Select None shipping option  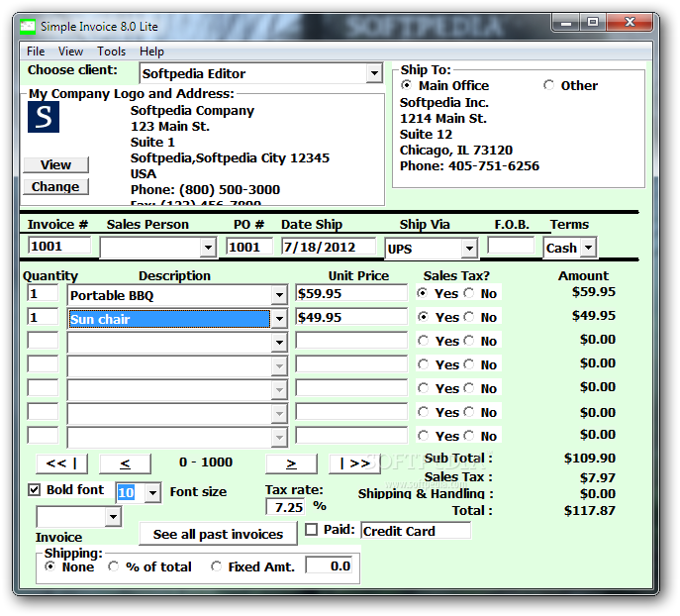tap(49, 566)
